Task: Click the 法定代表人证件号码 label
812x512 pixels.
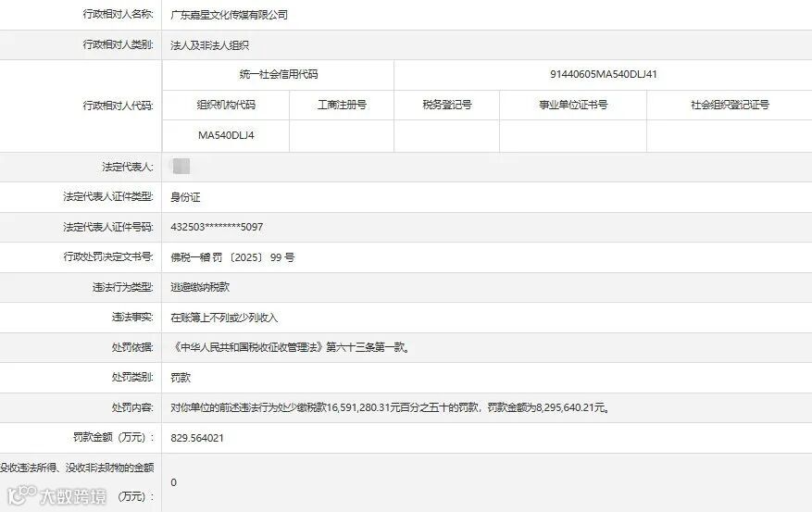Action: pos(108,227)
